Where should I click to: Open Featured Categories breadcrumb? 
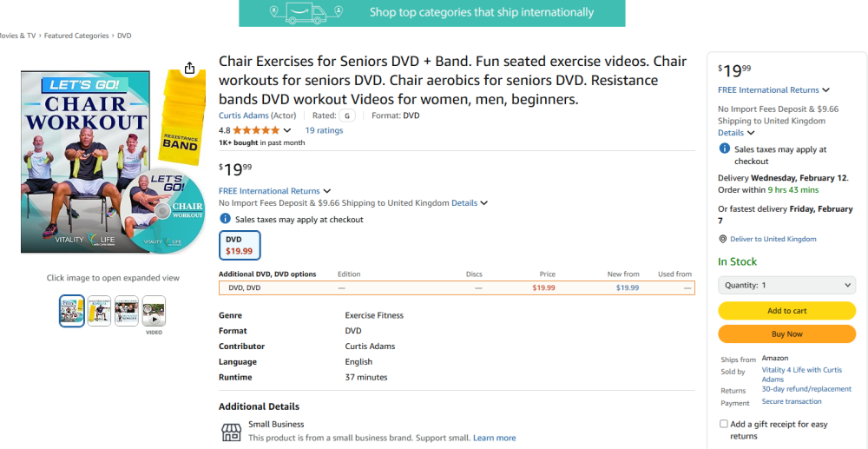[x=76, y=36]
